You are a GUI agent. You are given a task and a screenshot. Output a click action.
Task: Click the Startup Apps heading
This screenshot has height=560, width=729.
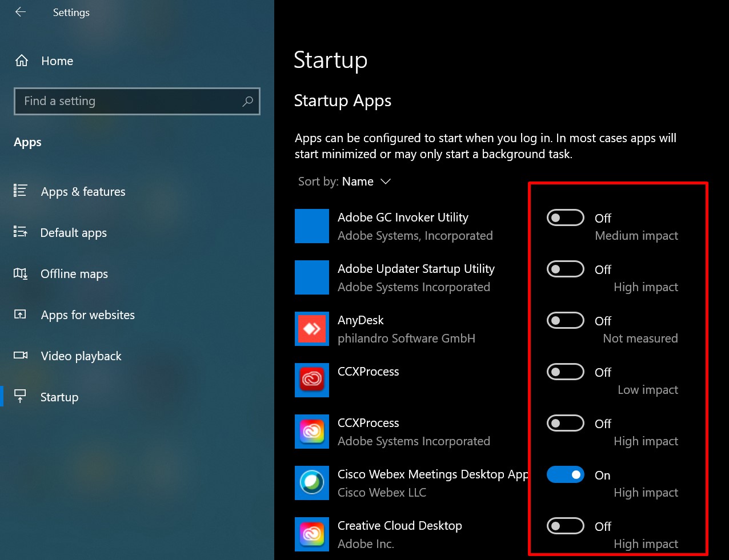coord(343,100)
